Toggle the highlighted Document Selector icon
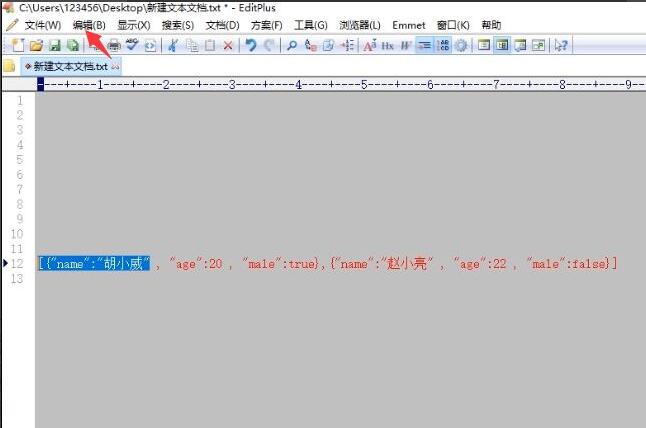646x428 pixels. (502, 45)
